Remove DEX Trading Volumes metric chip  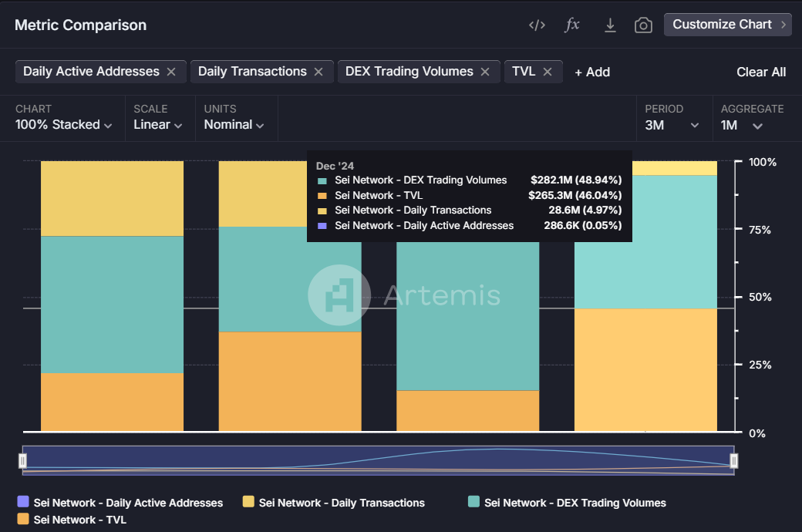click(x=485, y=72)
